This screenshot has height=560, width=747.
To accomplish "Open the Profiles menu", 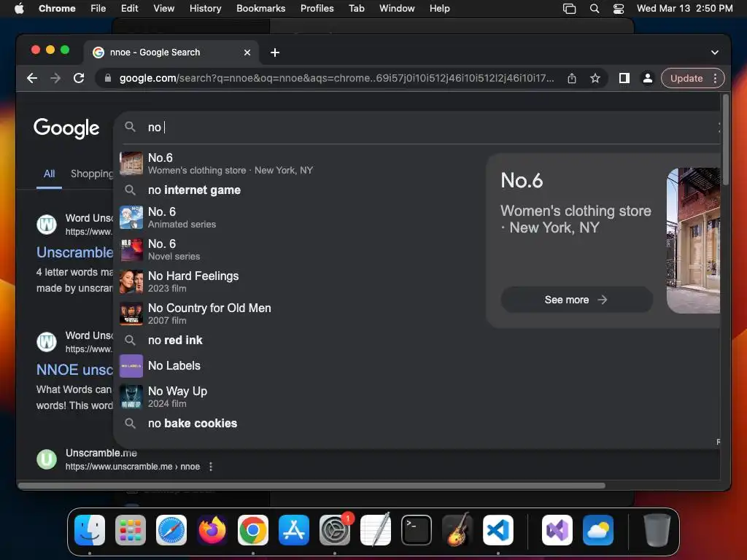I will coord(317,8).
